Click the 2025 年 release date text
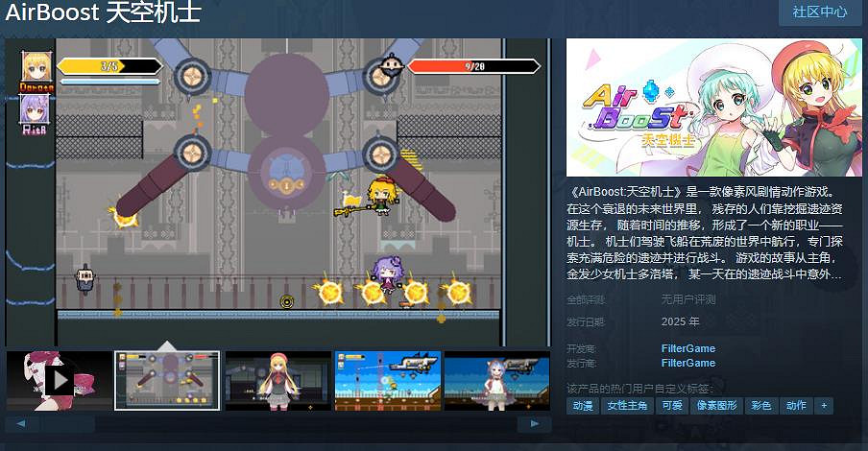The height and width of the screenshot is (451, 868). click(681, 322)
